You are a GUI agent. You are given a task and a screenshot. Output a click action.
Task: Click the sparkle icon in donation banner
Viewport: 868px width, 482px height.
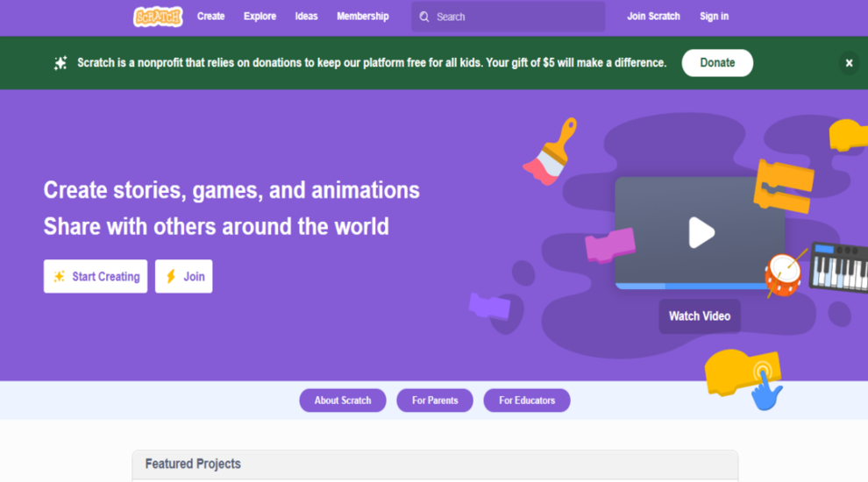coord(60,63)
